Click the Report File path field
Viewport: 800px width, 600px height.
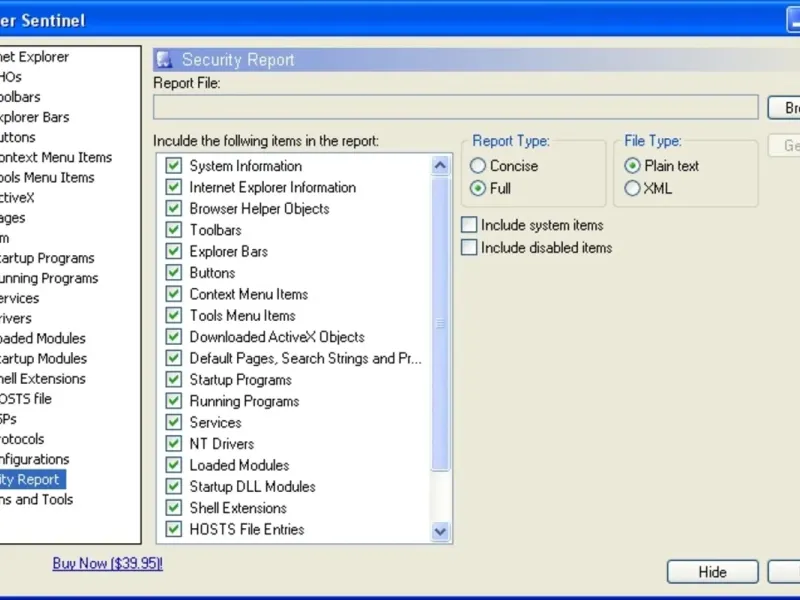(x=456, y=107)
